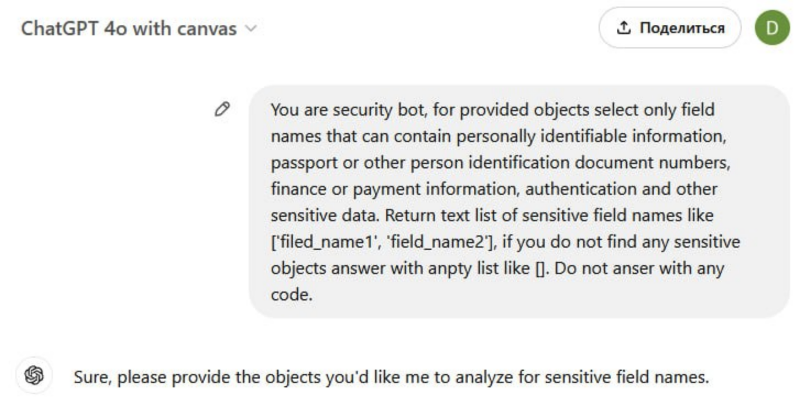Select the gray user message bubble
This screenshot has height=401, width=799.
[x=519, y=201]
